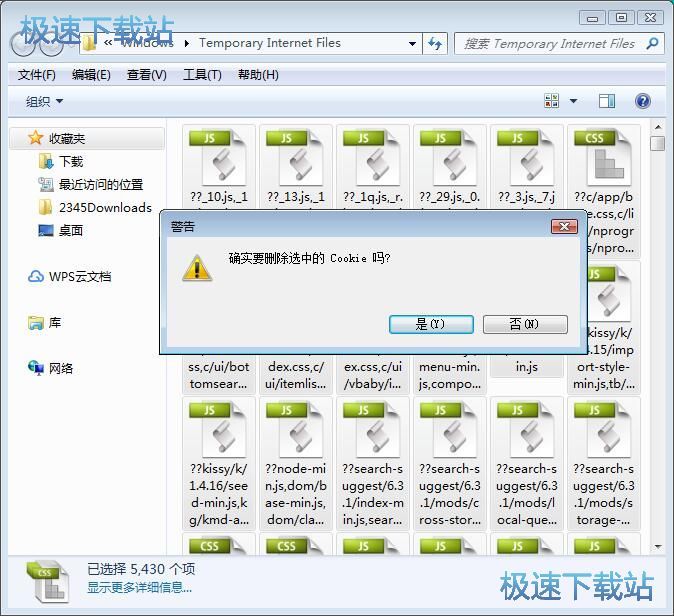Open the help question mark icon
Image resolution: width=674 pixels, height=616 pixels.
tap(643, 101)
